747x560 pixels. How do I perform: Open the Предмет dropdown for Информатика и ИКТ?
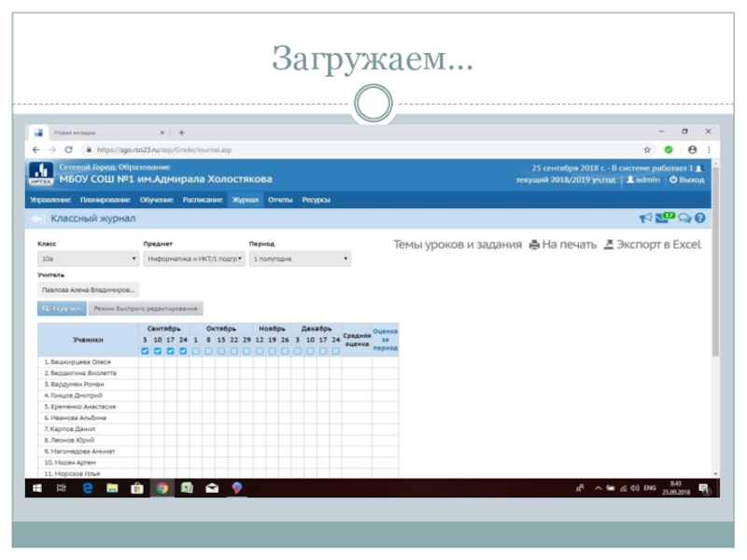click(x=194, y=259)
